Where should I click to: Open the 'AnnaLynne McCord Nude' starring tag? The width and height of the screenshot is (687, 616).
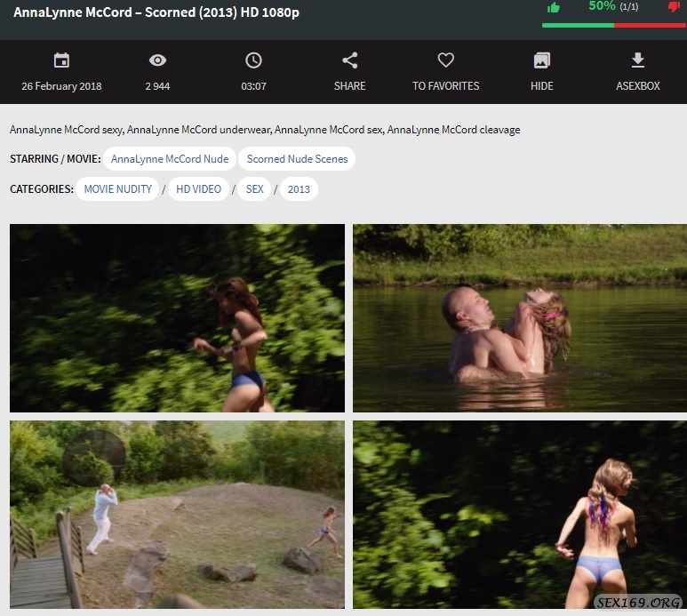point(170,159)
